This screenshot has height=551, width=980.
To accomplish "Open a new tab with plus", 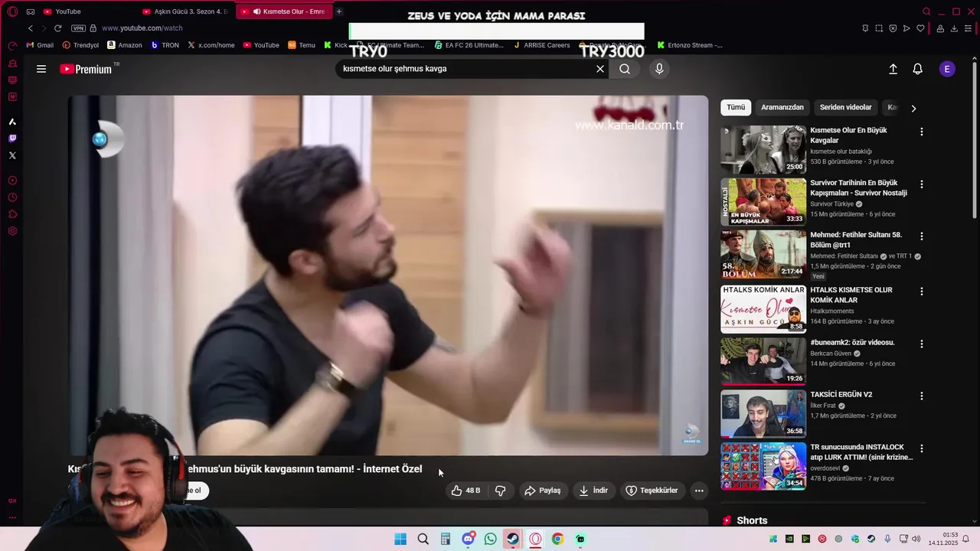I will pyautogui.click(x=339, y=11).
